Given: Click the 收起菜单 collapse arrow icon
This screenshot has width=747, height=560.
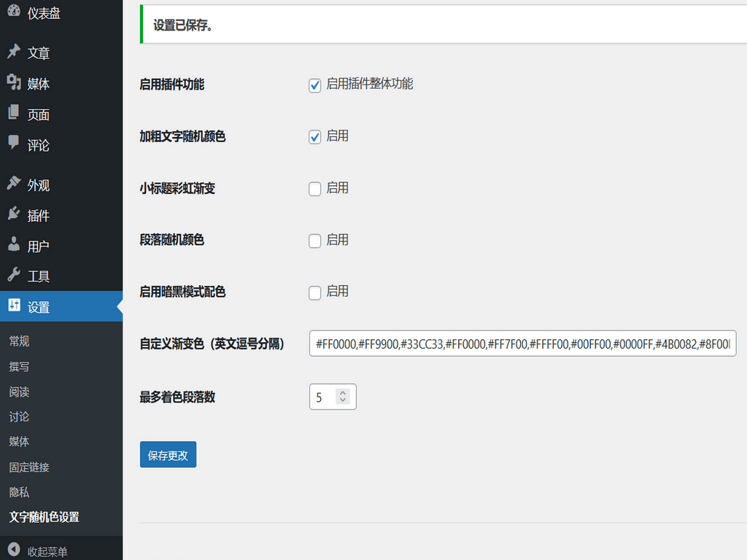Looking at the screenshot, I should (x=14, y=550).
